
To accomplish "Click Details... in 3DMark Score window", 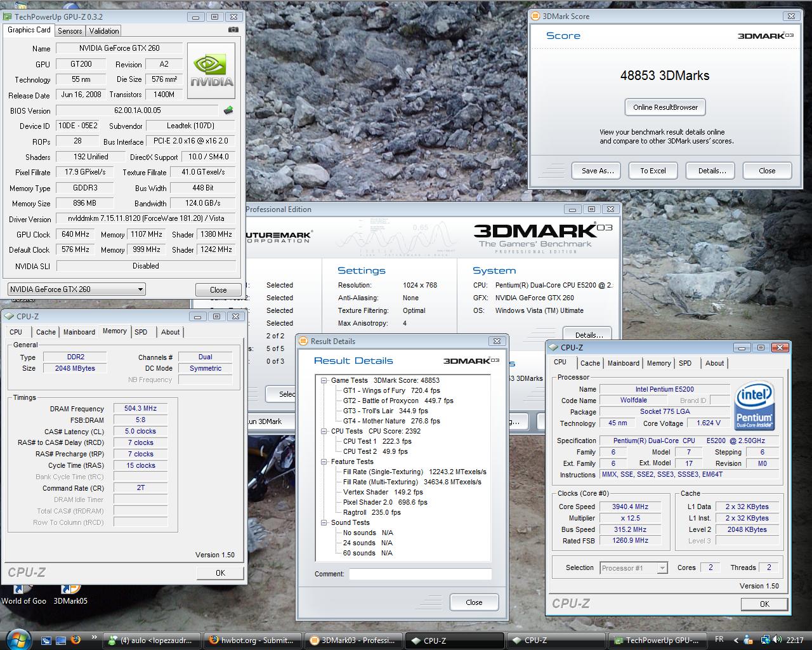I will (712, 171).
